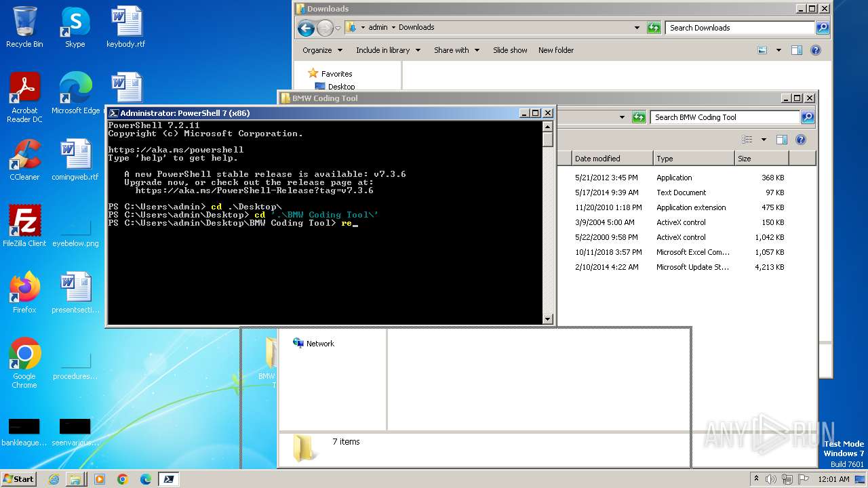This screenshot has width=868, height=488.
Task: Sort by Date modified column
Action: tap(612, 159)
